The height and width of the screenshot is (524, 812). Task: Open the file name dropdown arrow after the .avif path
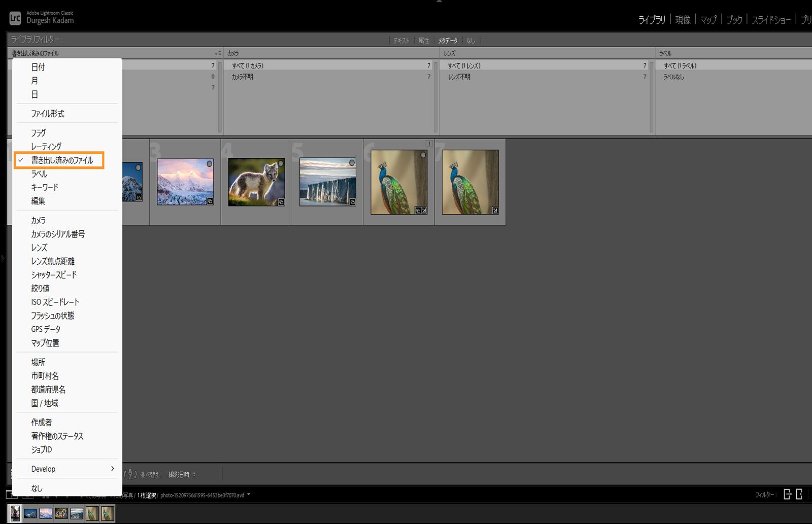pos(249,495)
